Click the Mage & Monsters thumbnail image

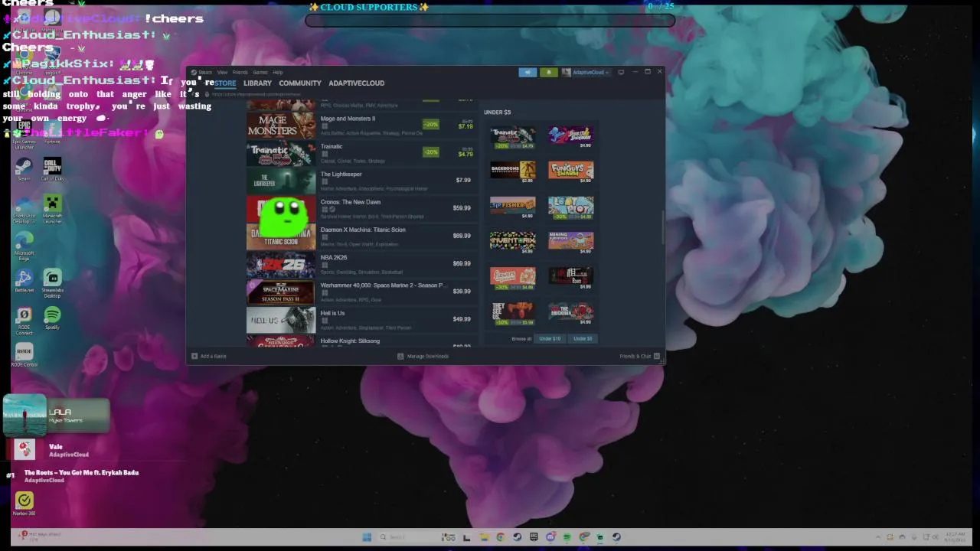(280, 125)
